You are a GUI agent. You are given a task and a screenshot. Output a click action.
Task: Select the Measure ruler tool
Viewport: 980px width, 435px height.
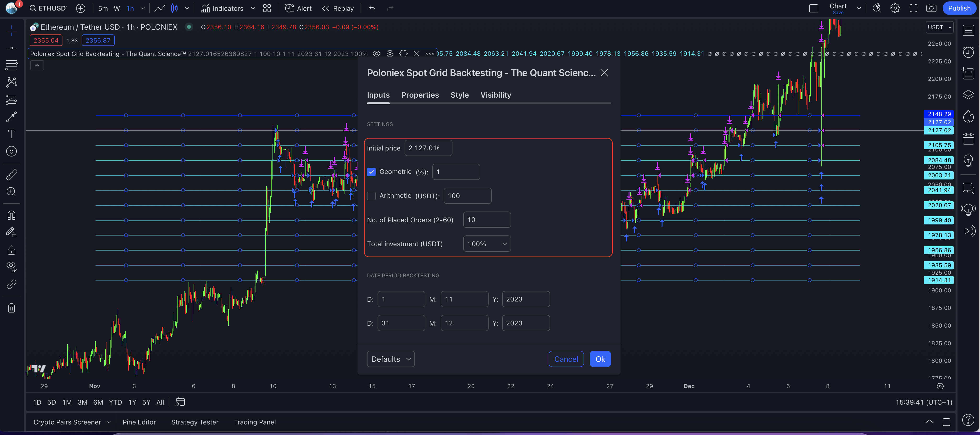point(11,175)
